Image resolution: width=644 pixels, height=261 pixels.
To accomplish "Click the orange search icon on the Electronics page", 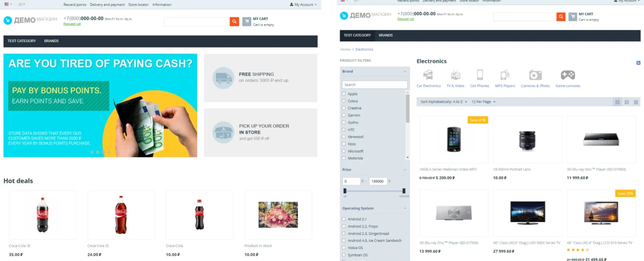I will point(561,17).
